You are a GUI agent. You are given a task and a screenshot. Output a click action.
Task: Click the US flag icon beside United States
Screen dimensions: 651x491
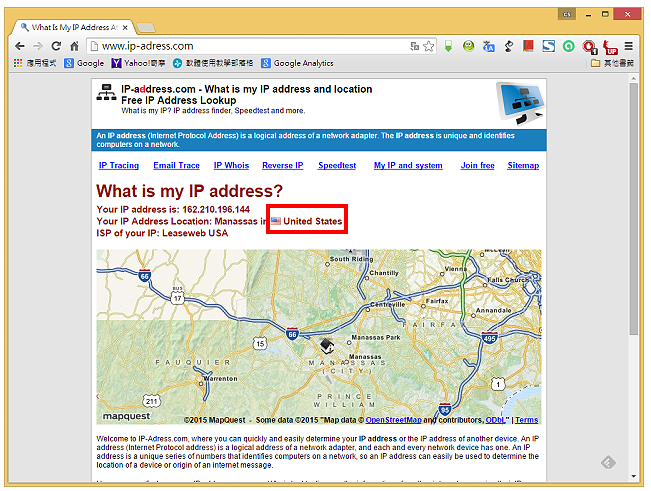click(x=276, y=221)
